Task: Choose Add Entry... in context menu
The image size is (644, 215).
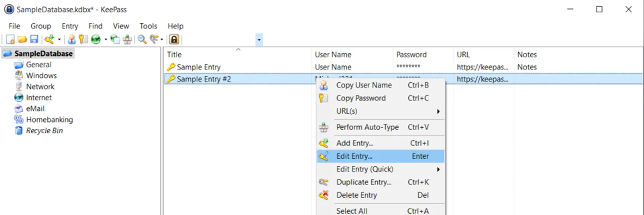Action: (x=381, y=143)
